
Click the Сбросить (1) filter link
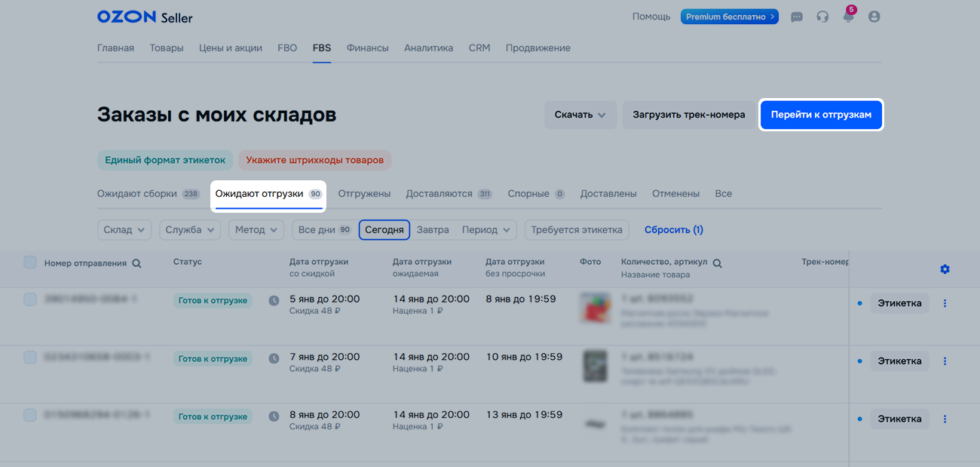tap(673, 230)
